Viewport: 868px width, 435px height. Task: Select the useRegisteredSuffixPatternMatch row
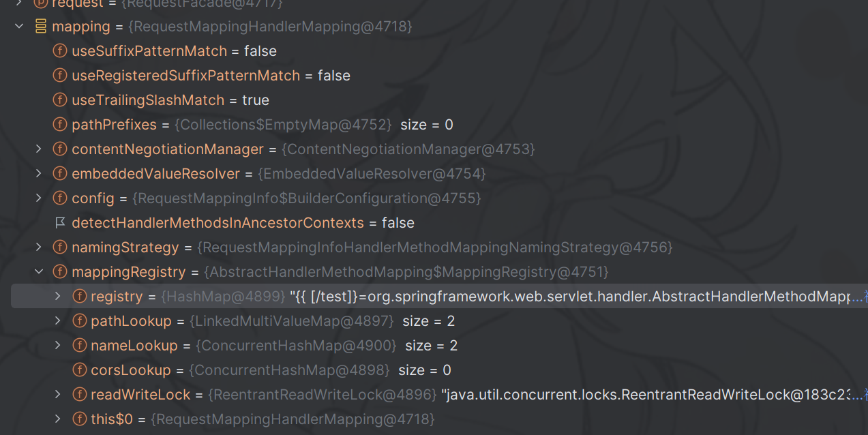[185, 76]
